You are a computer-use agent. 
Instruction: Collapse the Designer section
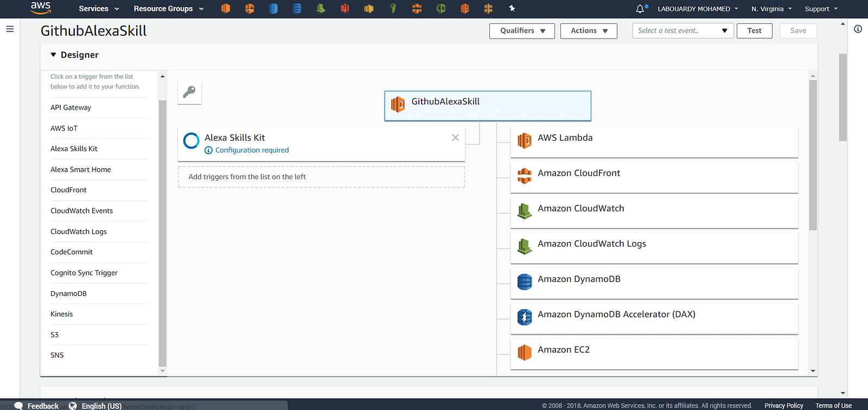pos(53,55)
